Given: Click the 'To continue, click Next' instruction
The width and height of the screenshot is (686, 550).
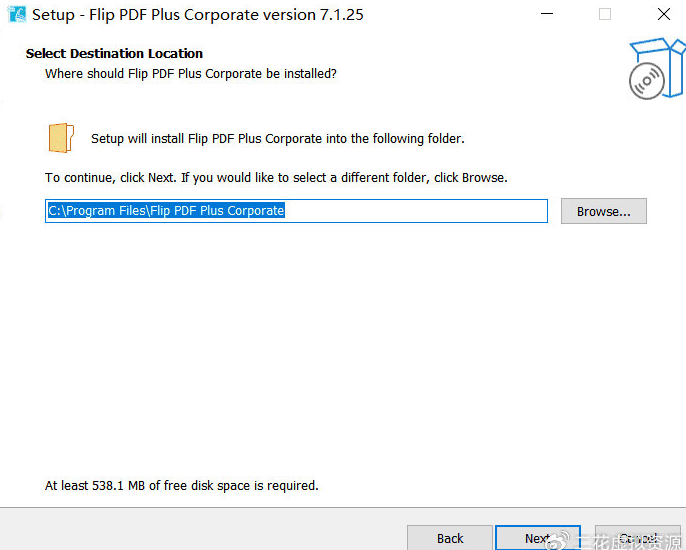Looking at the screenshot, I should click(x=276, y=178).
